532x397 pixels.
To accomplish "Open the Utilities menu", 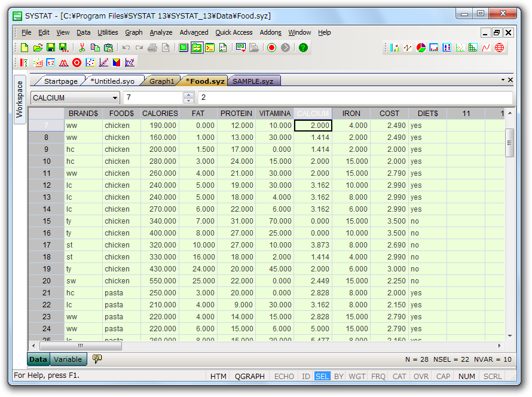I will tap(108, 32).
